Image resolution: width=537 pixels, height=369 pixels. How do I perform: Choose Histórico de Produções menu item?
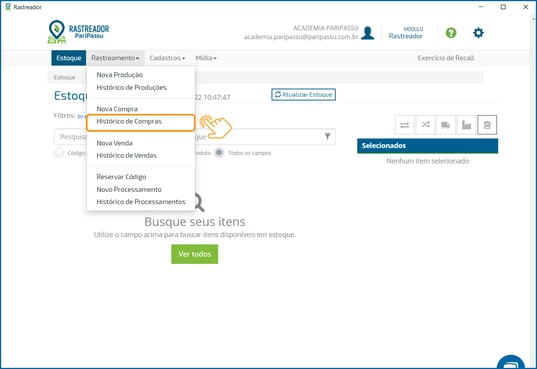coord(132,87)
